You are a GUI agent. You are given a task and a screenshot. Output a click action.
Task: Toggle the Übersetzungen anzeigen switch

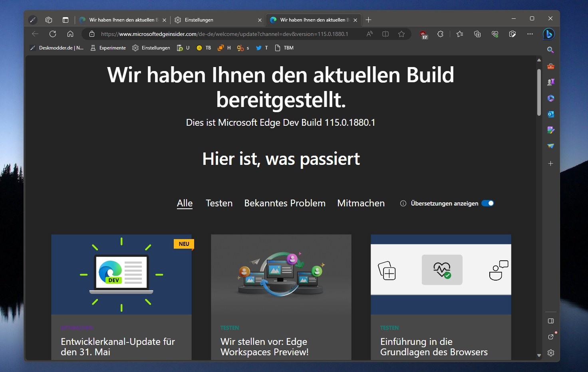point(488,203)
